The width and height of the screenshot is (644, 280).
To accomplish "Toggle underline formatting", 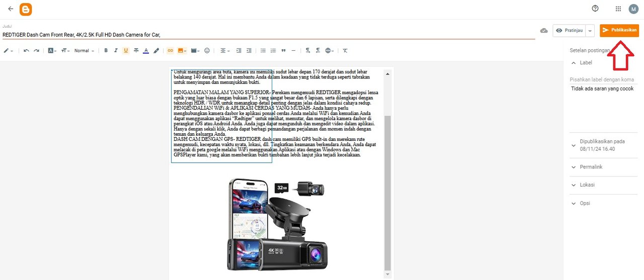I will [126, 51].
